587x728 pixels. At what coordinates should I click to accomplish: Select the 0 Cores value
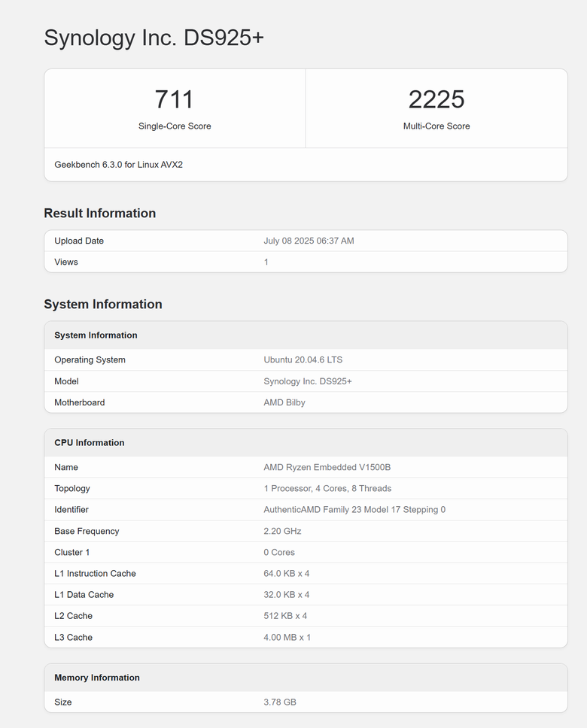click(x=279, y=552)
